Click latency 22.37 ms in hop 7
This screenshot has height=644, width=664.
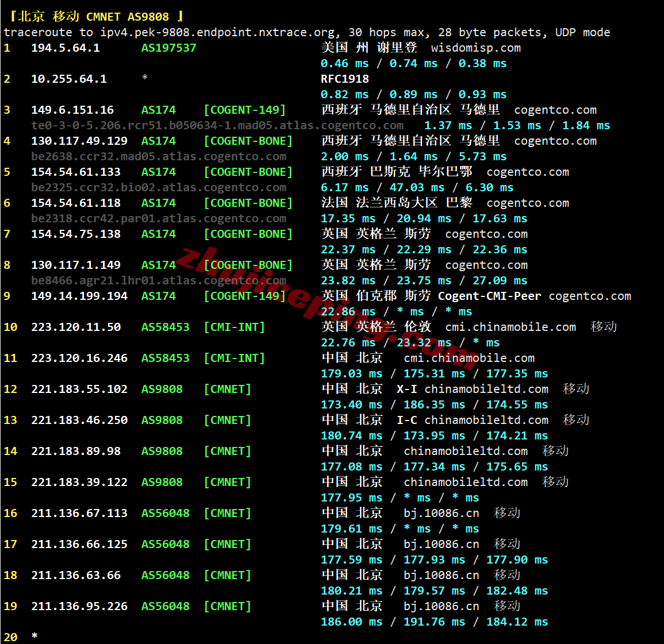pos(348,250)
